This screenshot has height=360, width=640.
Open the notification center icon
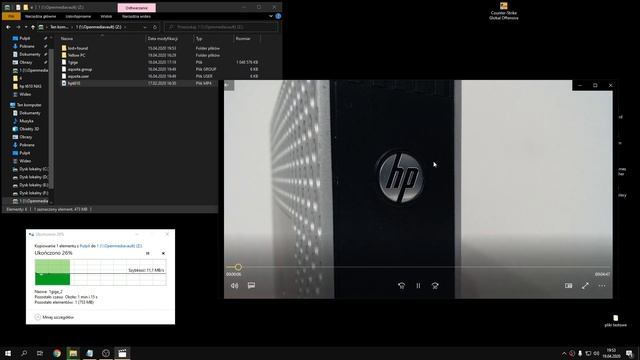point(629,353)
